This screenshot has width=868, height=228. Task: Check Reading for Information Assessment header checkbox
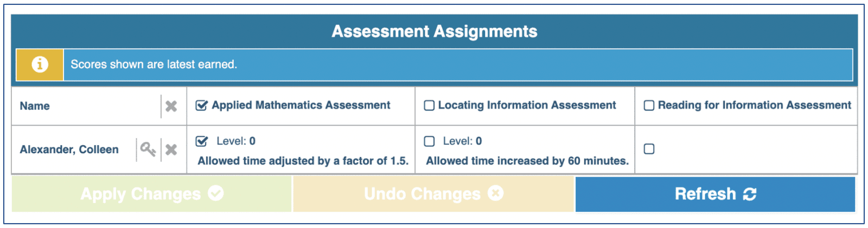pyautogui.click(x=649, y=106)
